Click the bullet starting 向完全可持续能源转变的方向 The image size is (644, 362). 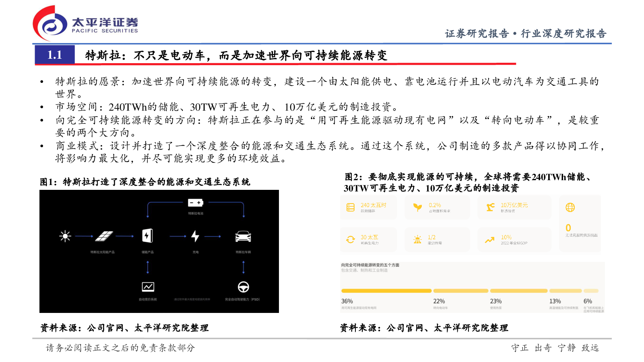pyautogui.click(x=327, y=126)
